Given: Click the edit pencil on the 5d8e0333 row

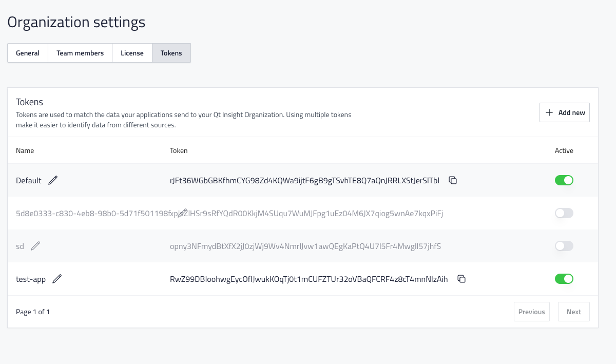Looking at the screenshot, I should [183, 213].
